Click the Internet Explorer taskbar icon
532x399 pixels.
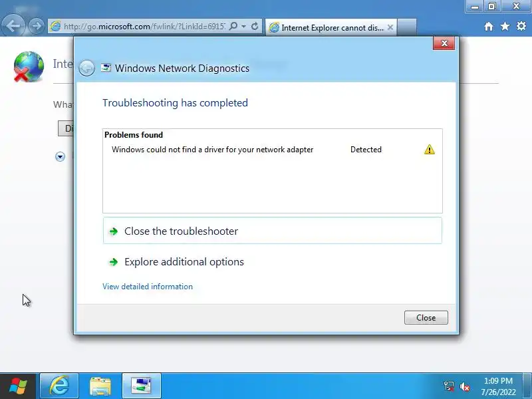pos(59,386)
